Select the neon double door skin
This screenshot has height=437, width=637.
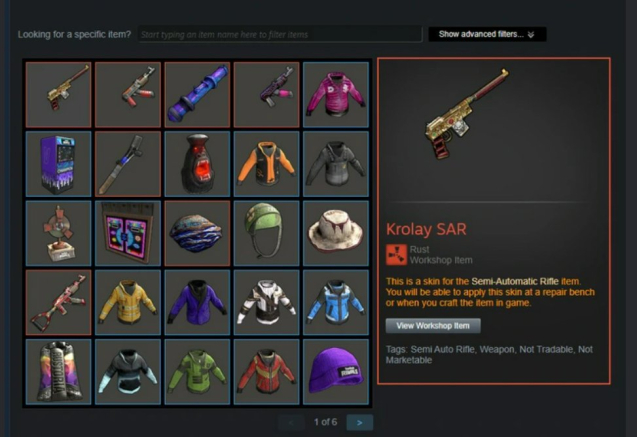pos(128,233)
